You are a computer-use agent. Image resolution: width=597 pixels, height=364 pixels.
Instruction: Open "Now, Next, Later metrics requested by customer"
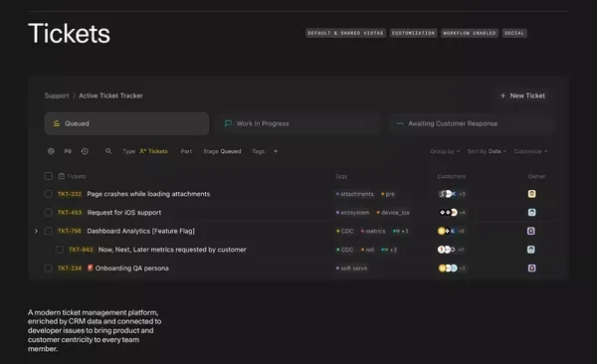[172, 250]
